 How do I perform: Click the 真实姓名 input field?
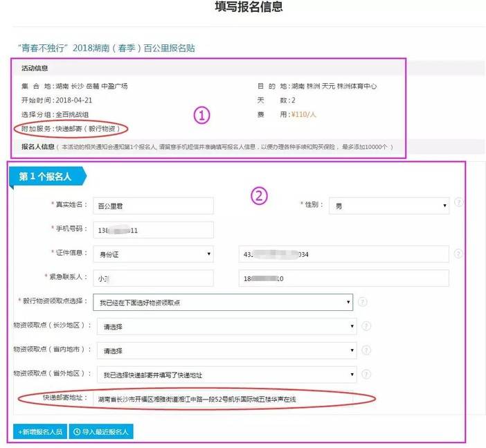tap(153, 206)
